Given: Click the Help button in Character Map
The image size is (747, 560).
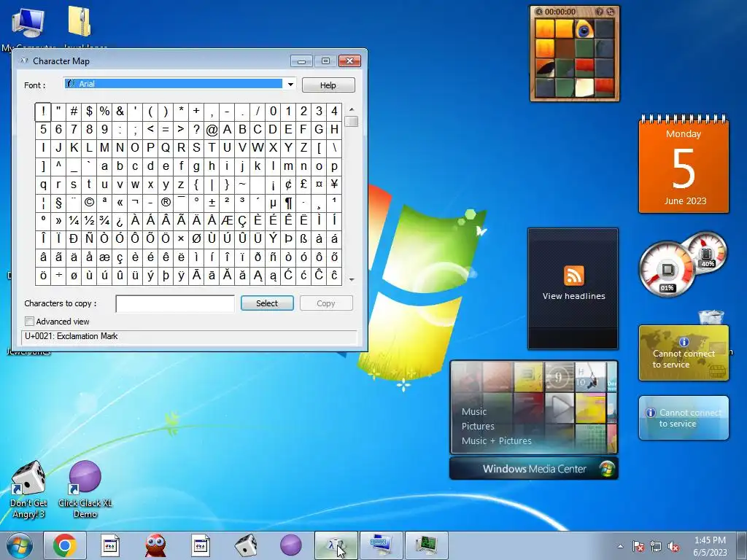Looking at the screenshot, I should click(x=328, y=85).
